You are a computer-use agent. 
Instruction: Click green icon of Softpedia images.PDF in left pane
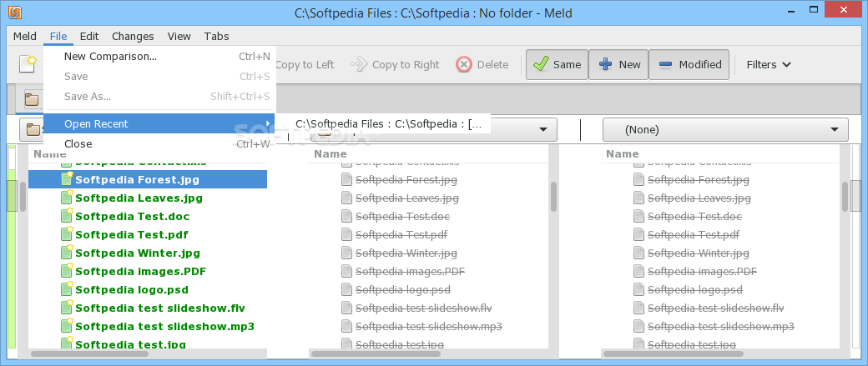67,271
